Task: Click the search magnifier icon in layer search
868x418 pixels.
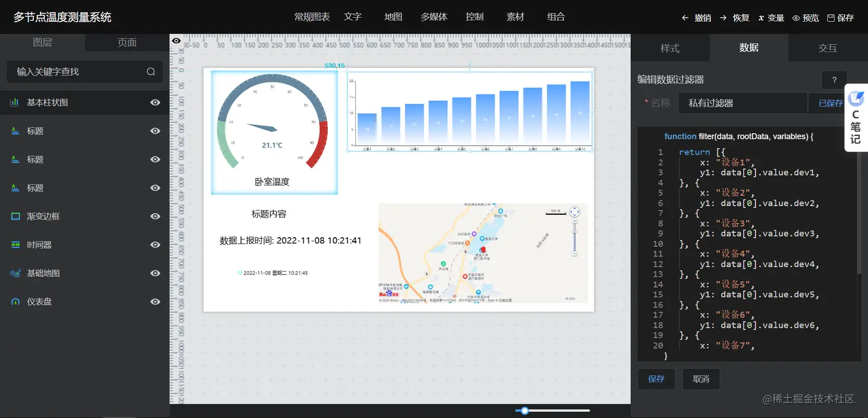Action: (x=151, y=72)
